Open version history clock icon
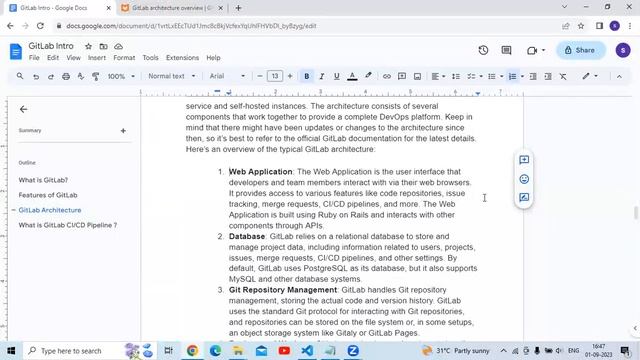Viewport: 640px width, 360px height. (x=483, y=50)
